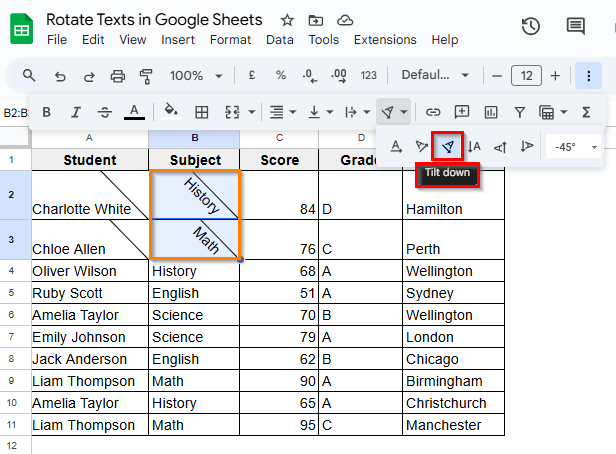Screen dimensions: 616x454
Task: Toggle italic formatting
Action: click(75, 112)
